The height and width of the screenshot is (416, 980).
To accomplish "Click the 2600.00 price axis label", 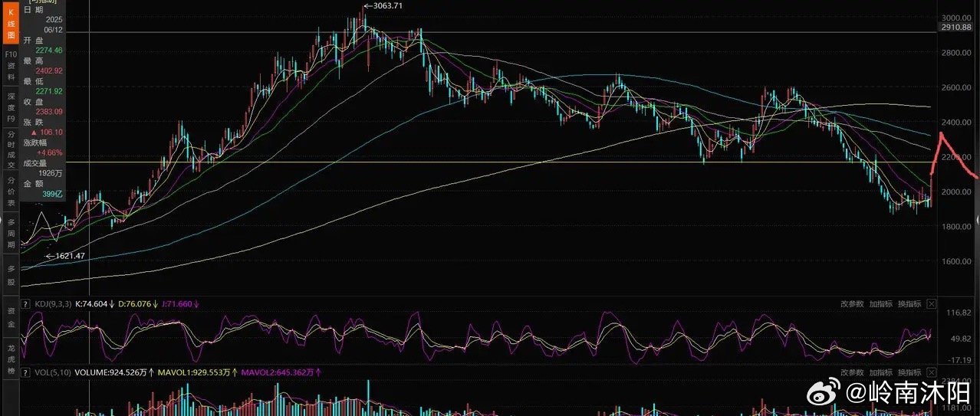I will pyautogui.click(x=955, y=87).
